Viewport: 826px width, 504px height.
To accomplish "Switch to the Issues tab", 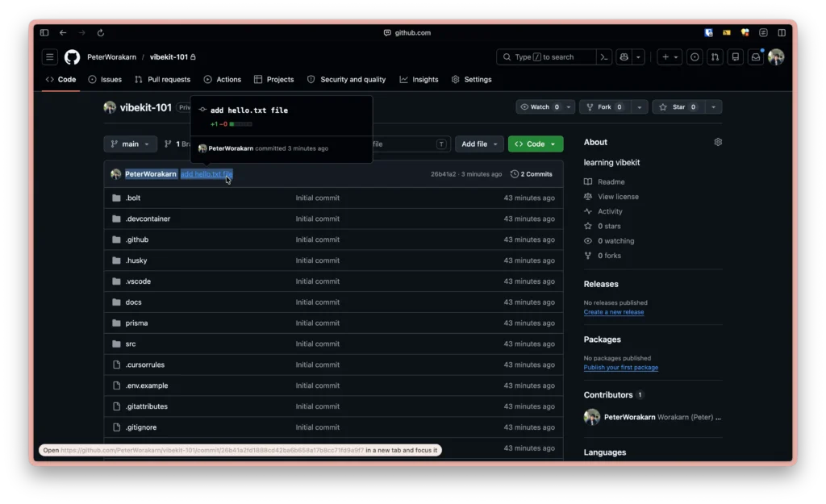I will 105,80.
